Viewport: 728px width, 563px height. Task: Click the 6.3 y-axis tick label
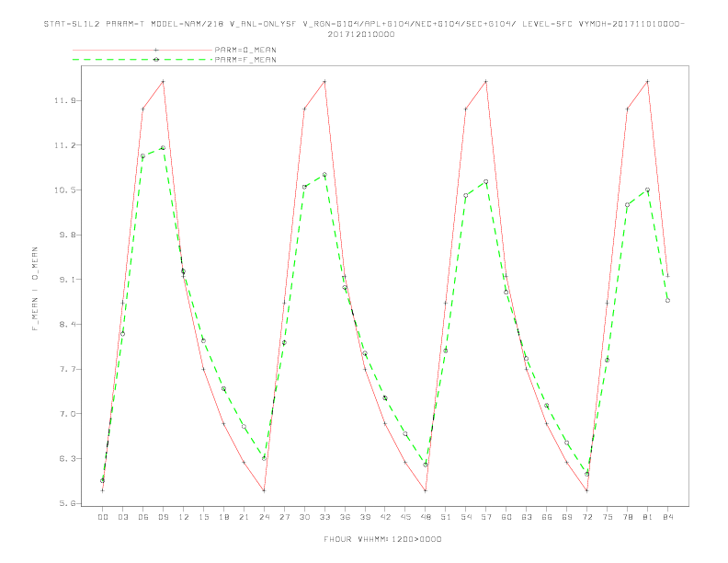coord(67,458)
